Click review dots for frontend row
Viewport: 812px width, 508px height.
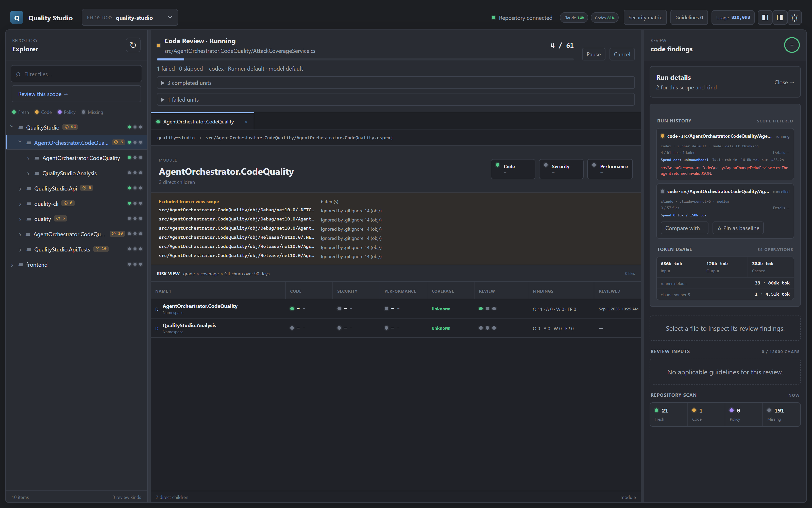tap(135, 264)
